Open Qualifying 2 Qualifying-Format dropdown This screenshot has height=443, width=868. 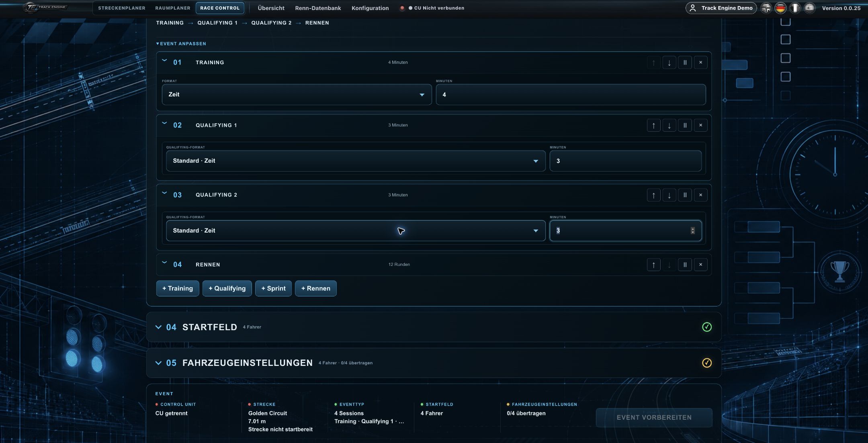(356, 231)
